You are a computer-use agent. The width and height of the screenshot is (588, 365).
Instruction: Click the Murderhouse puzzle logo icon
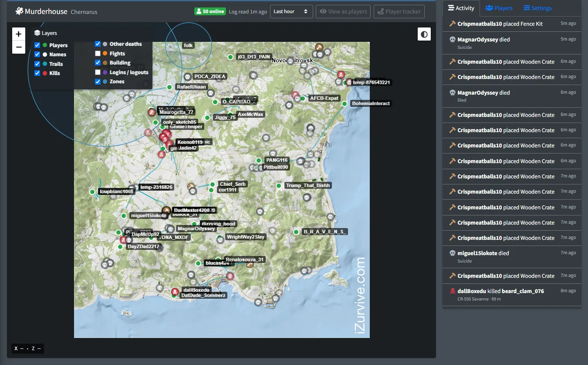(x=19, y=11)
